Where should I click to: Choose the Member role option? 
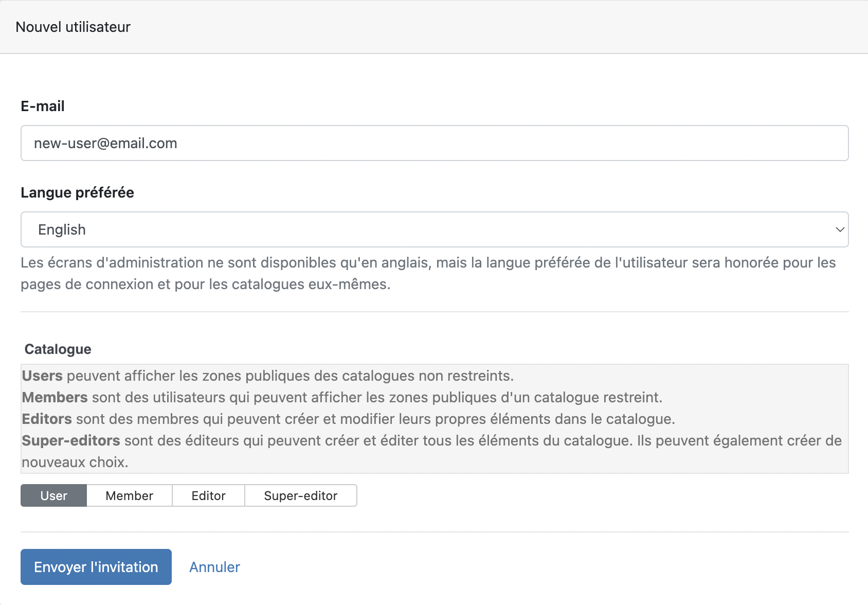tap(129, 495)
